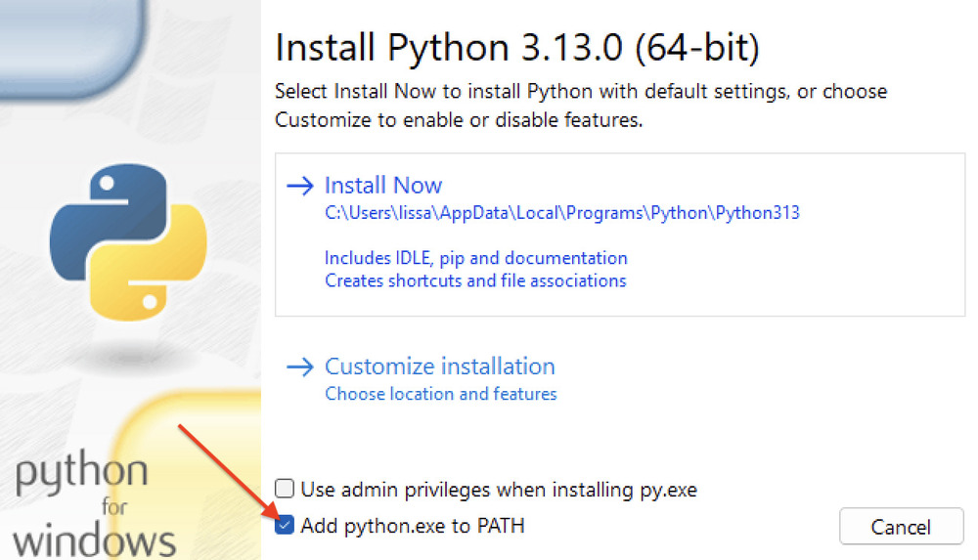Image resolution: width=978 pixels, height=560 pixels.
Task: Click "Includes IDLE, pip and documentation" line
Action: 475,258
